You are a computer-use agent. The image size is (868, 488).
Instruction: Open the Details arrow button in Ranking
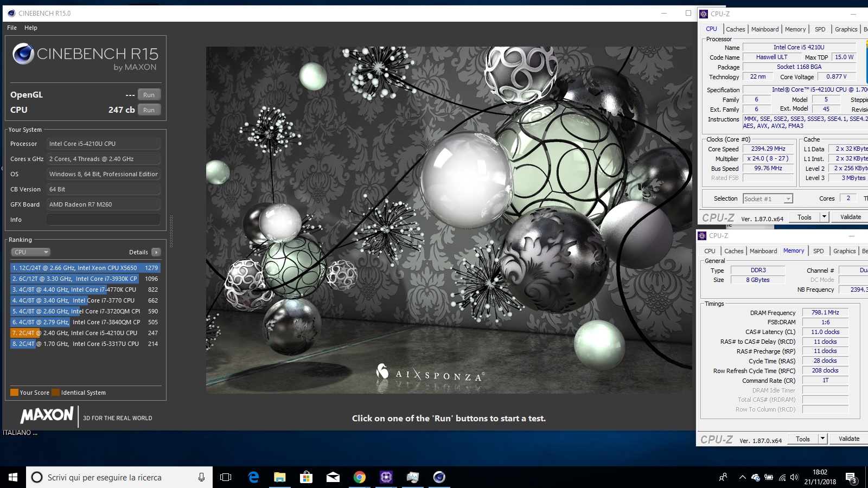click(156, 252)
